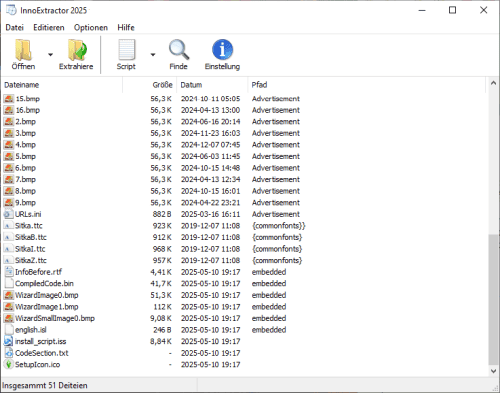The width and height of the screenshot is (500, 393).
Task: Sort by the Größe column header
Action: (150, 85)
